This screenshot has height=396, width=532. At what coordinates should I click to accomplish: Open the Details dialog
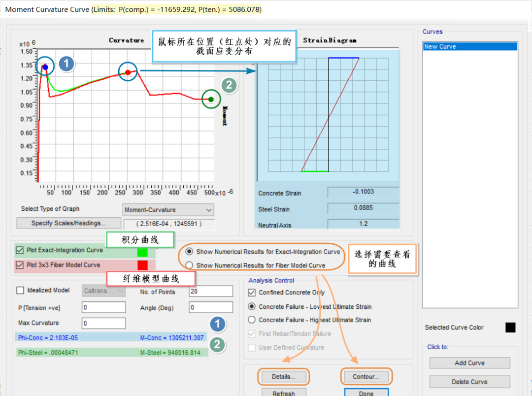tap(283, 377)
